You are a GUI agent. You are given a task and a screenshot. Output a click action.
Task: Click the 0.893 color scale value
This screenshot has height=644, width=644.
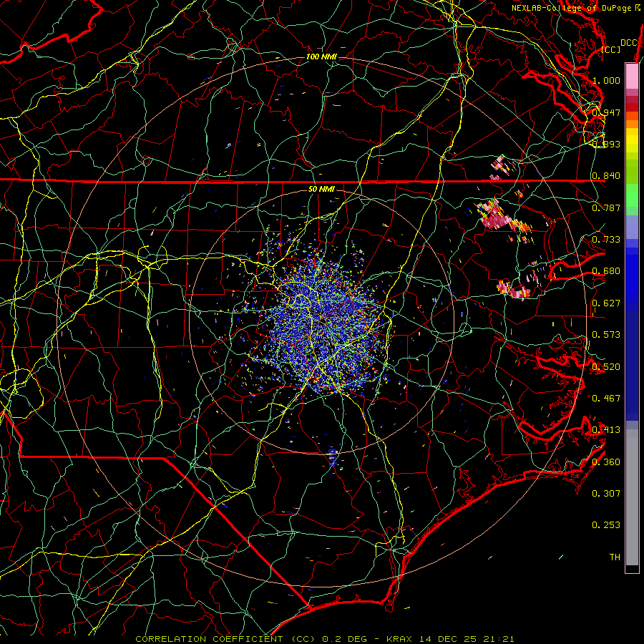point(606,144)
